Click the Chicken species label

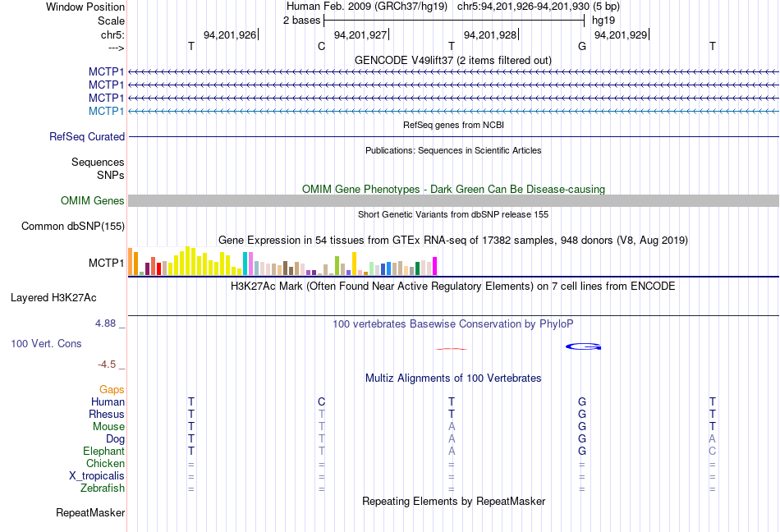[x=105, y=463]
